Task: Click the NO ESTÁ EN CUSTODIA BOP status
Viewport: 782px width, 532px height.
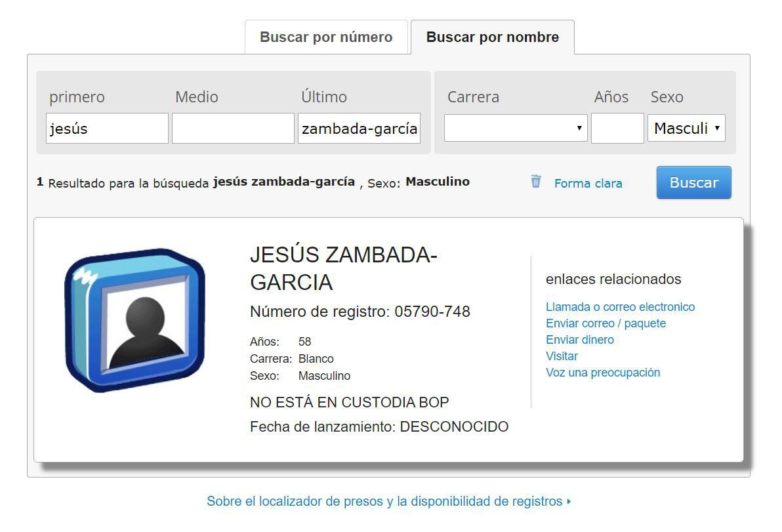Action: tap(349, 402)
